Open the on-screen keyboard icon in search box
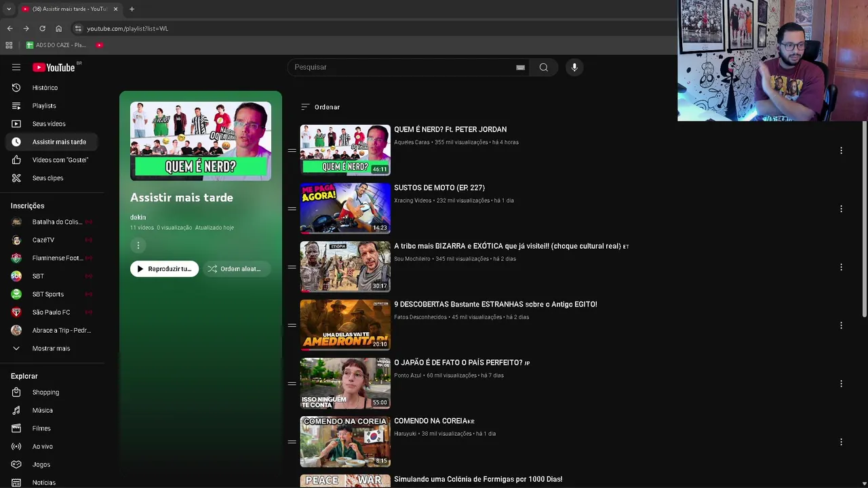The height and width of the screenshot is (488, 868). pos(520,67)
